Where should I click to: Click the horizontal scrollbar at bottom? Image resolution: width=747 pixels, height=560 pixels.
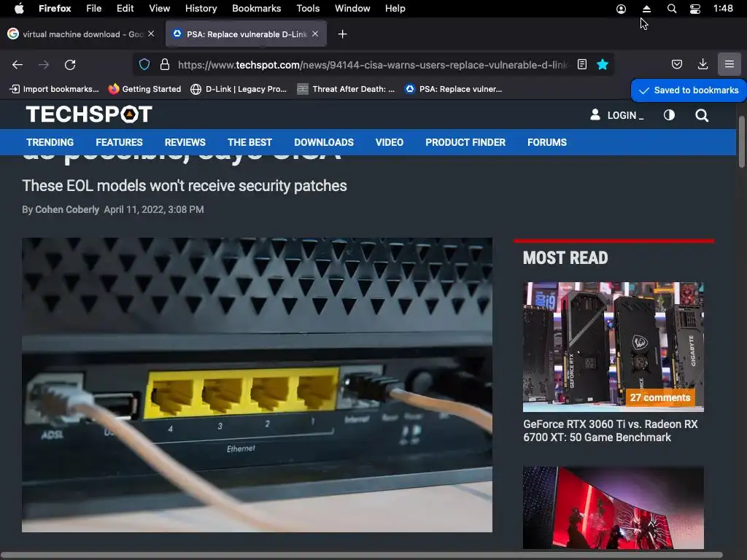click(362, 555)
